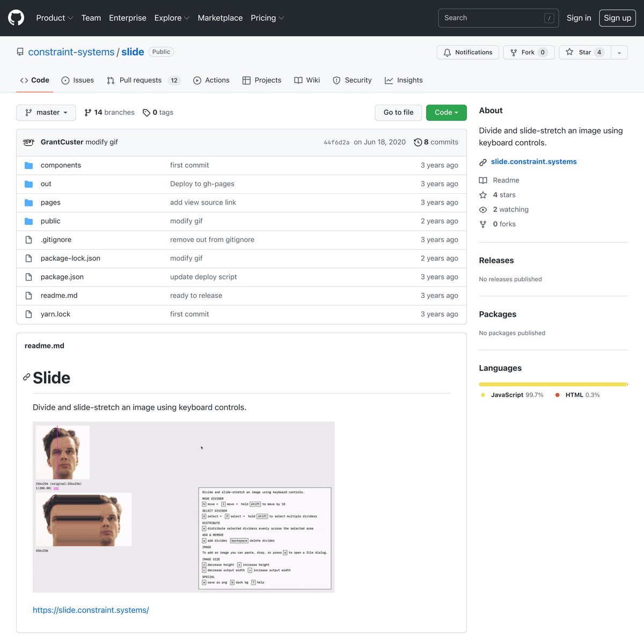The width and height of the screenshot is (644, 644).
Task: Click the Readme book icon in About
Action: coord(483,180)
